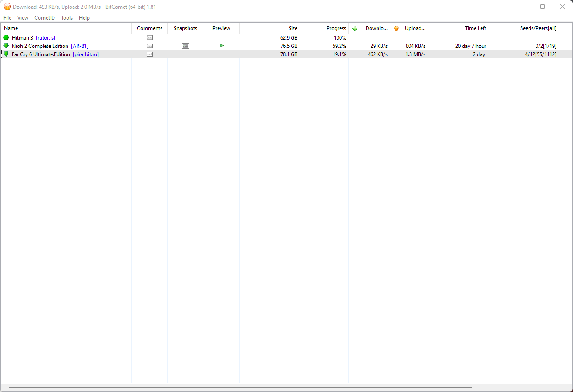This screenshot has width=573, height=392.
Task: Click the green download arrow column icon
Action: [x=355, y=28]
